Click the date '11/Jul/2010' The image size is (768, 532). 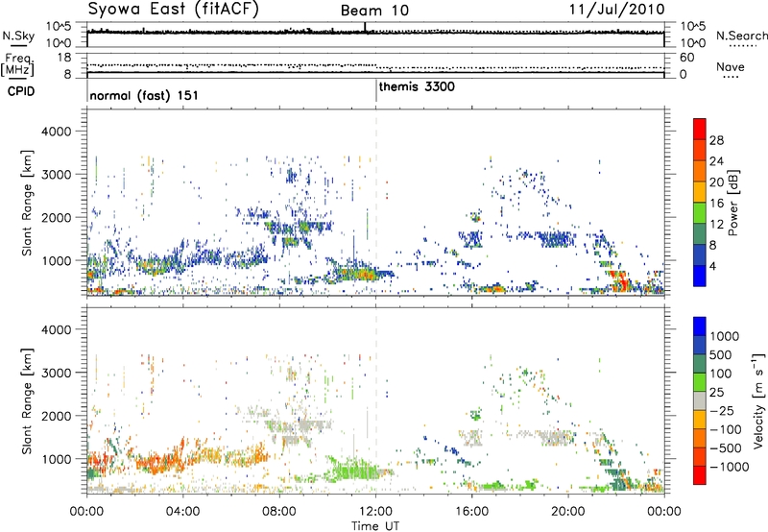tap(616, 9)
